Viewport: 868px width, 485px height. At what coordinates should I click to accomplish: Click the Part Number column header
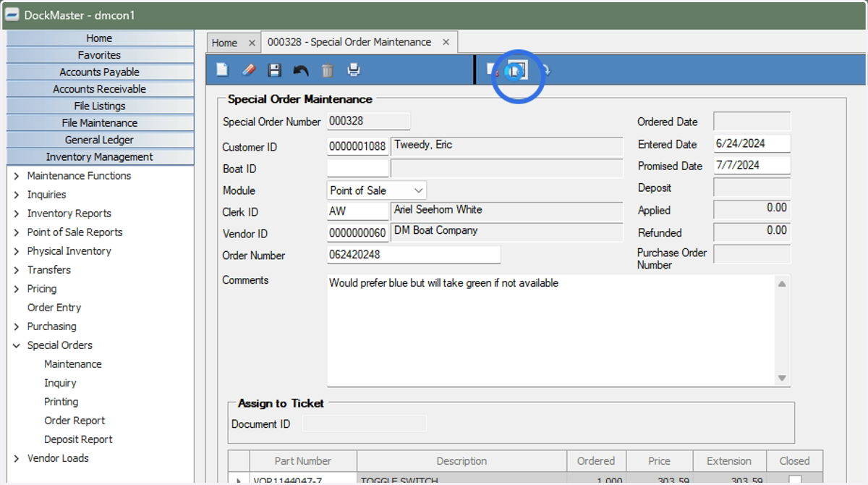click(x=303, y=461)
